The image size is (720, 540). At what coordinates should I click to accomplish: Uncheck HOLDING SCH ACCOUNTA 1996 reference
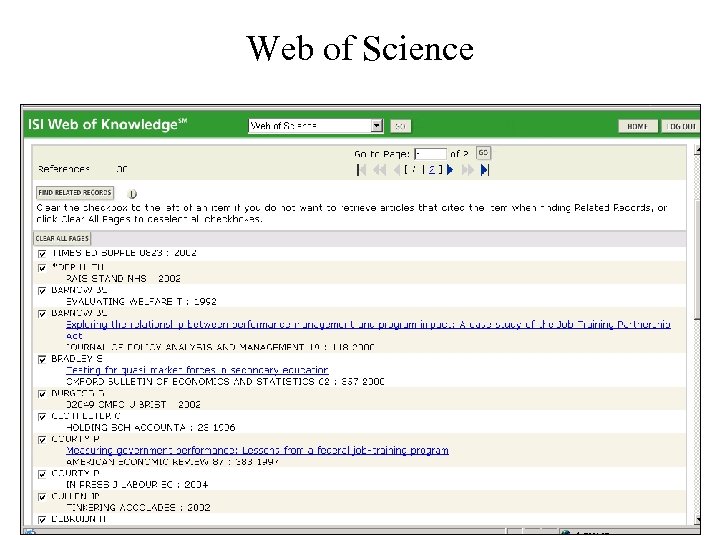42,417
